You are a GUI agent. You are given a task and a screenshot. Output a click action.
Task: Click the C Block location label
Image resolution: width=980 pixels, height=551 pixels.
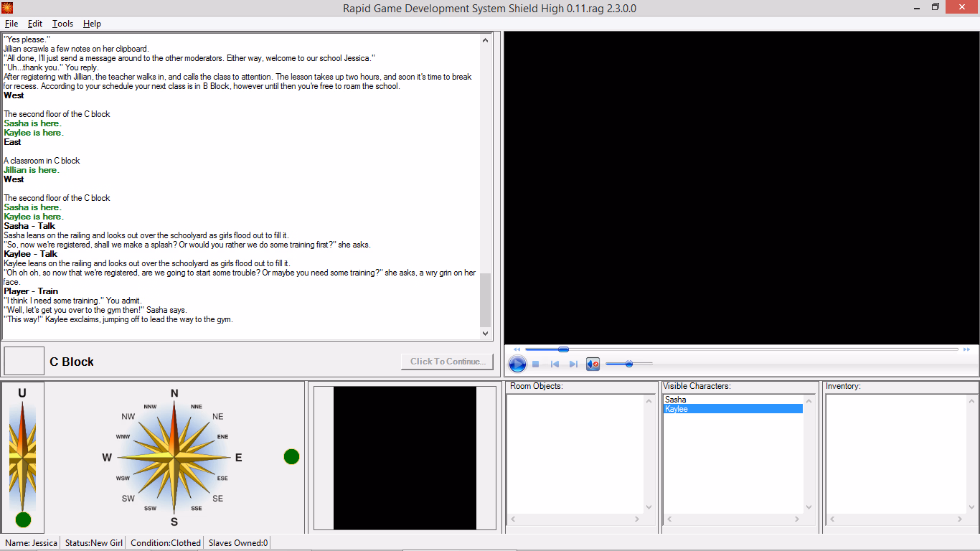(72, 362)
